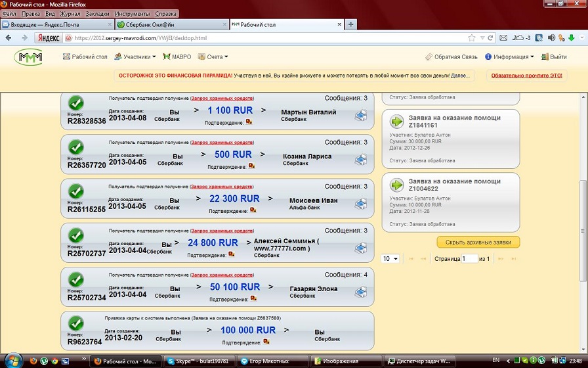Click the browser back arrow
Screen dimensions: 588x368
point(9,38)
